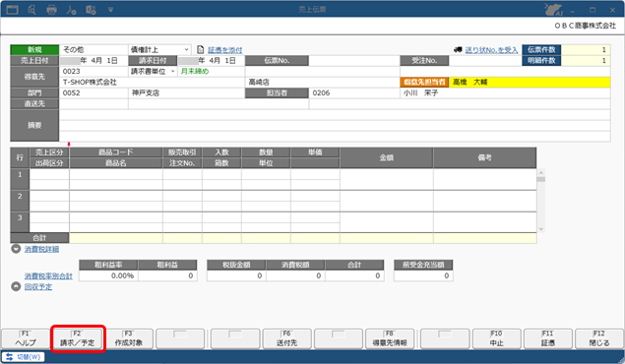Click the printer icon in title bar
Viewport: 625px width, 364px height.
pos(51,10)
